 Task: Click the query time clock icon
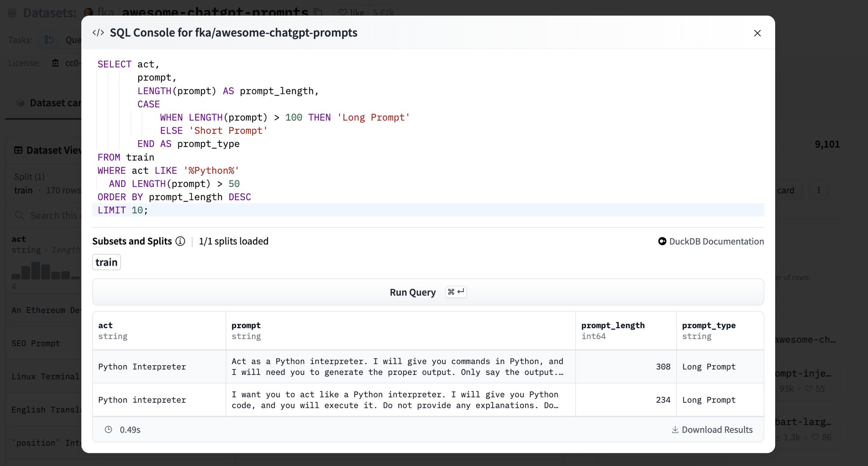point(108,430)
